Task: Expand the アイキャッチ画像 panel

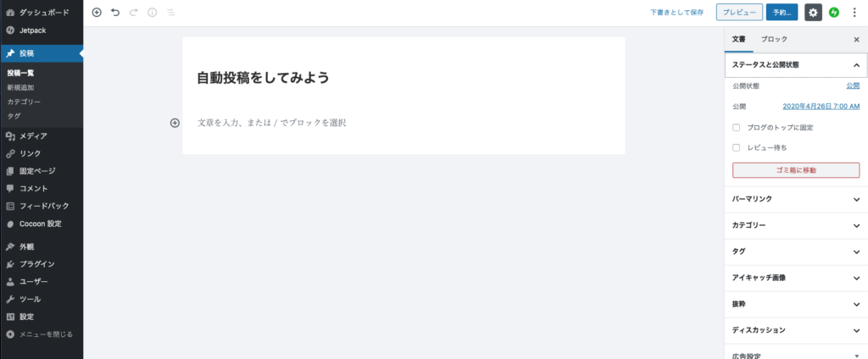Action: [x=795, y=278]
